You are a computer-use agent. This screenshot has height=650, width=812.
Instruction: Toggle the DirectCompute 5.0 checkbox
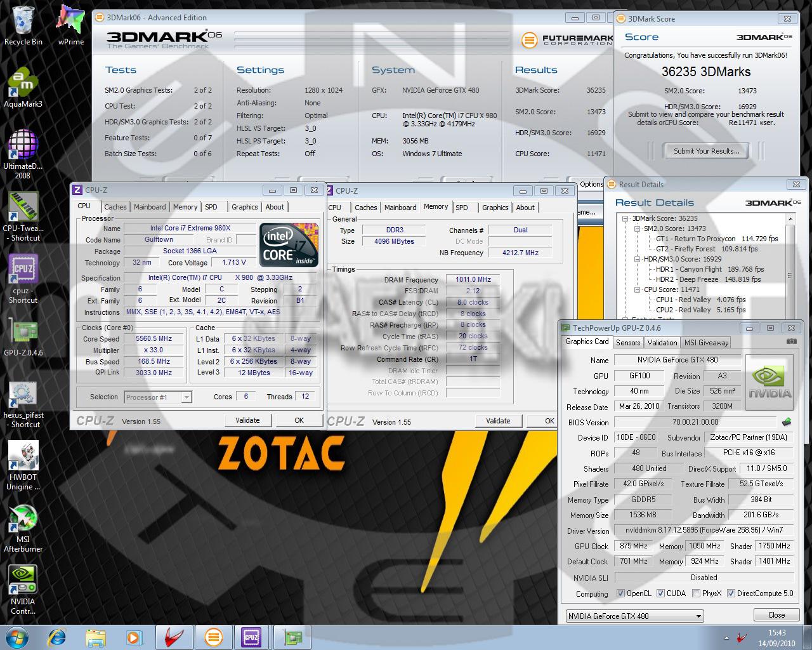tap(731, 594)
